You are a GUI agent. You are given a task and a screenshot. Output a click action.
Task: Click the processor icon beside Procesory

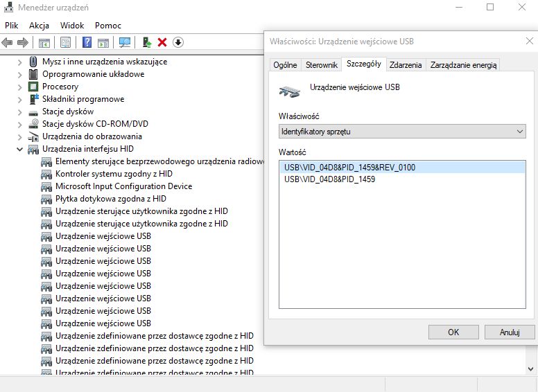pyautogui.click(x=33, y=87)
